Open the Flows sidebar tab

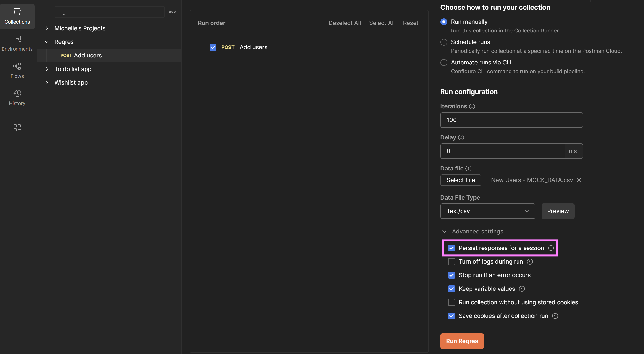click(17, 71)
